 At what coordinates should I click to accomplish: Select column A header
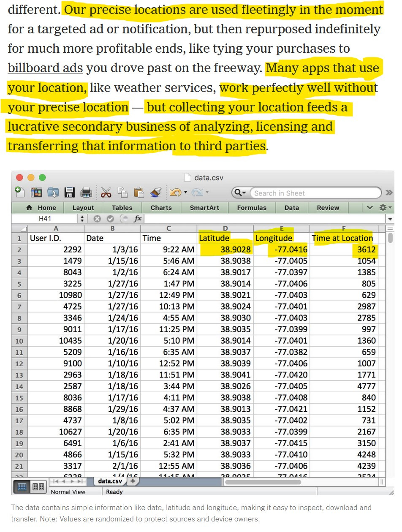(x=56, y=228)
